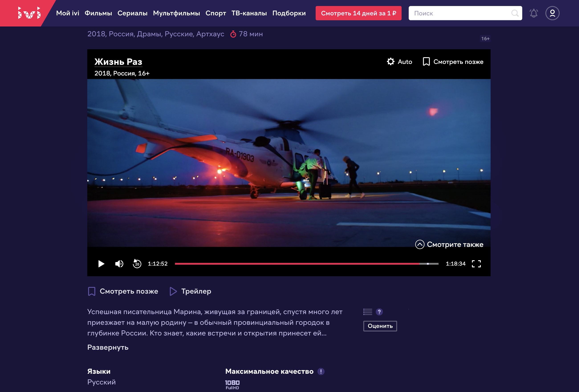Click the video frame with helicopter

click(x=289, y=163)
